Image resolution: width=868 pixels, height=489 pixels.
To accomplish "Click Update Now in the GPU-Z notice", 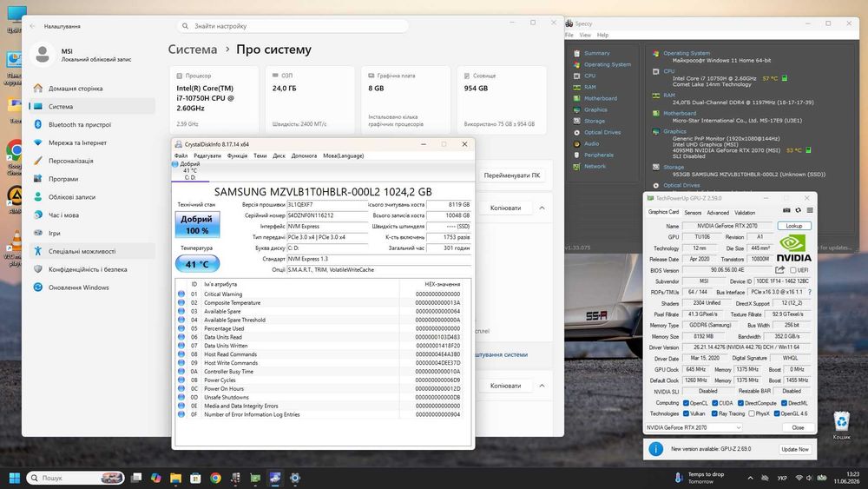I will click(x=795, y=449).
